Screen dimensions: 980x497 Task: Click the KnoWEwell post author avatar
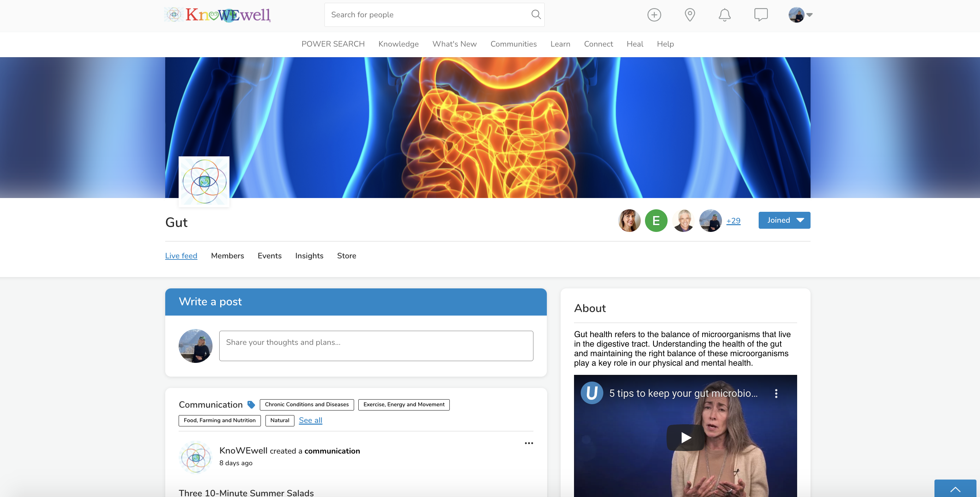(x=196, y=457)
